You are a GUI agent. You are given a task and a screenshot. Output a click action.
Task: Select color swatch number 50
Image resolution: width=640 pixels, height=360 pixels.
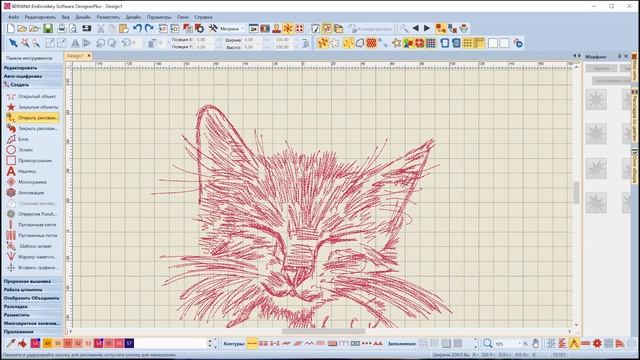(58, 344)
